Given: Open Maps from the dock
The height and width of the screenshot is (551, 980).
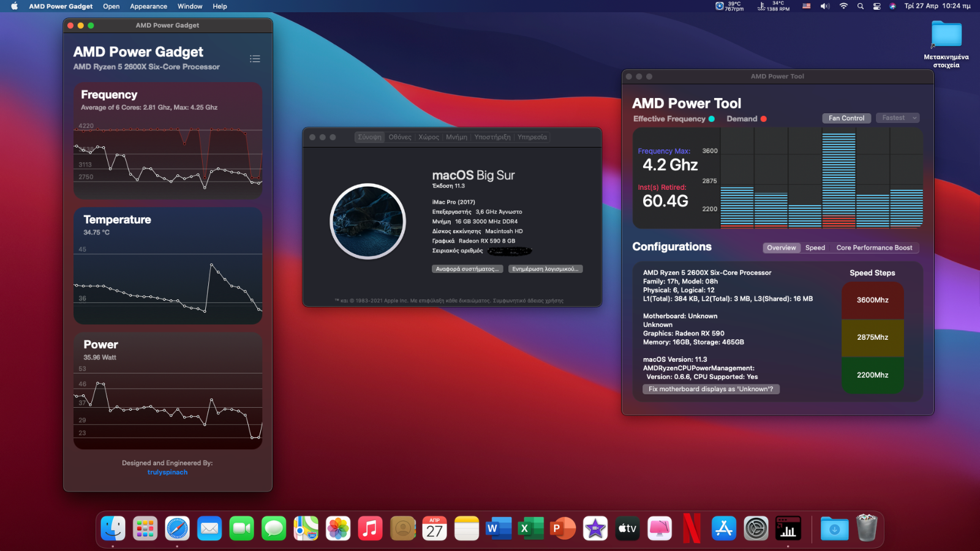Looking at the screenshot, I should click(x=306, y=528).
